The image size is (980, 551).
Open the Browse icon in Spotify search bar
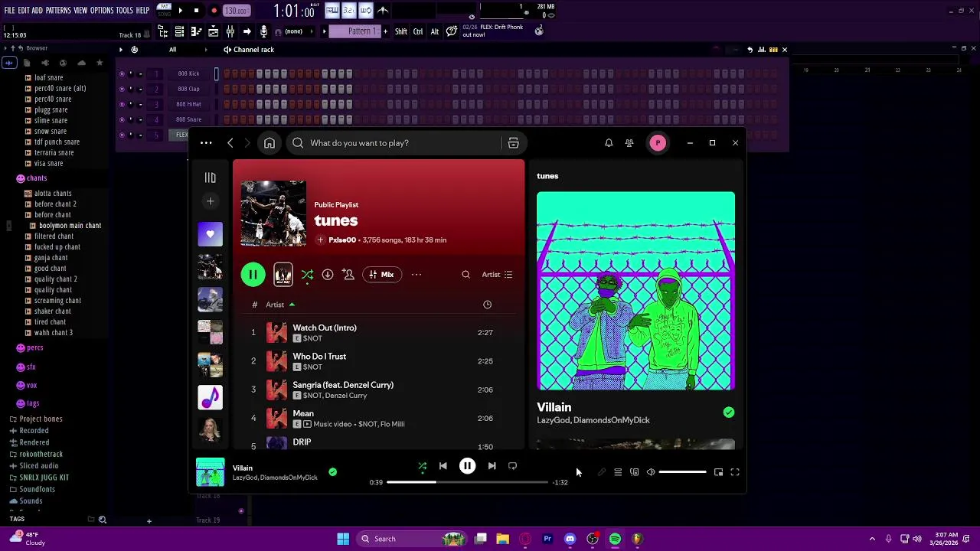[x=513, y=143]
